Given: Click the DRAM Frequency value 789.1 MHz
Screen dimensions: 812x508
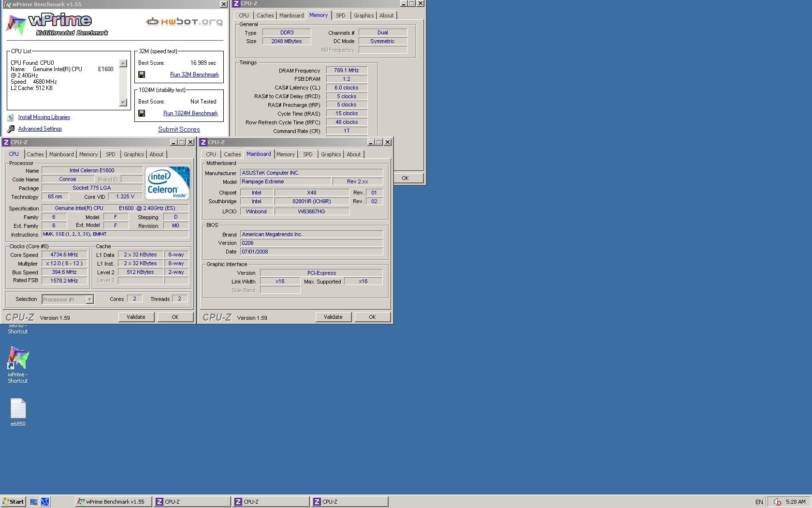Looking at the screenshot, I should 347,70.
